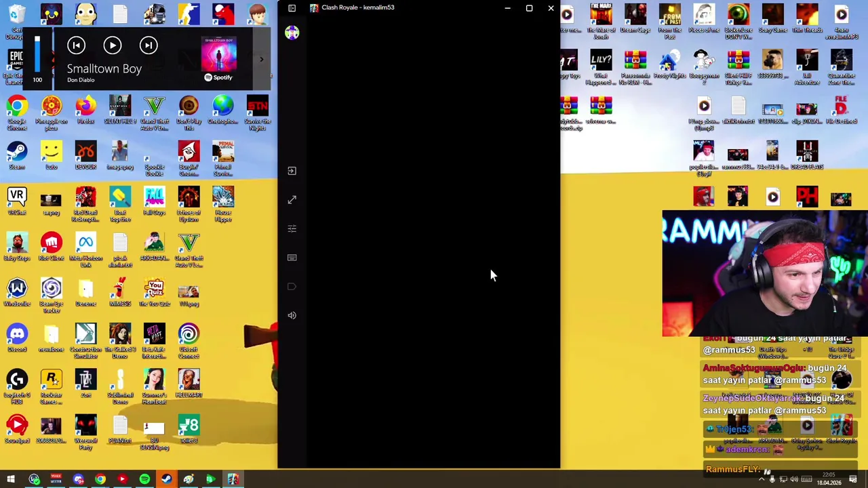The image size is (868, 488).
Task: Switch to Steam in the taskbar
Action: pos(166,479)
